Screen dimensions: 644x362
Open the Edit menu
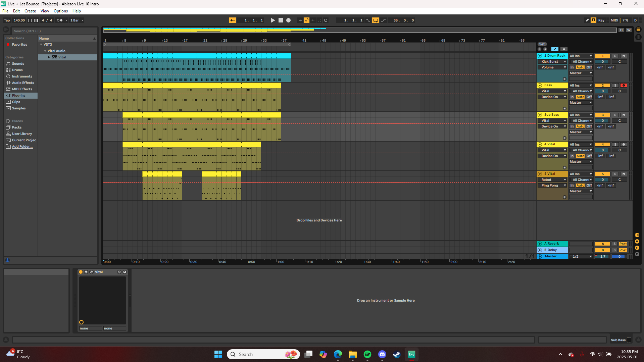point(16,11)
